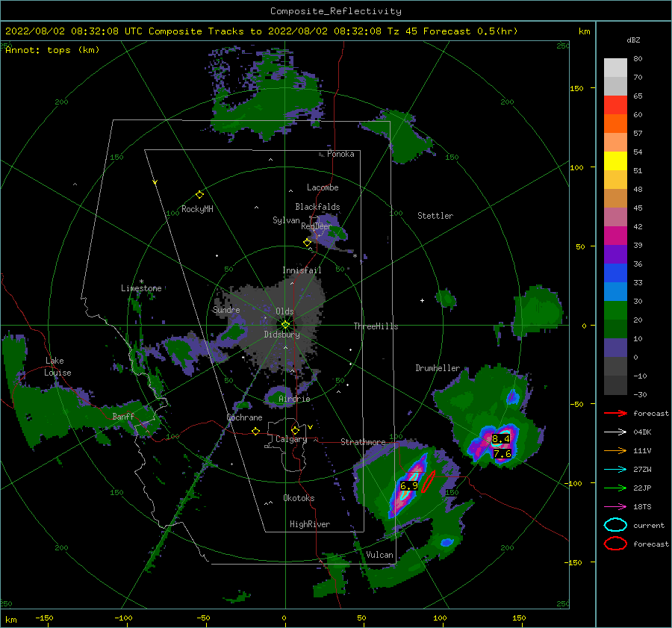Viewport: 672px width, 628px height.
Task: Select the white 80 to 70 dBZ swatch
Action: (615, 68)
